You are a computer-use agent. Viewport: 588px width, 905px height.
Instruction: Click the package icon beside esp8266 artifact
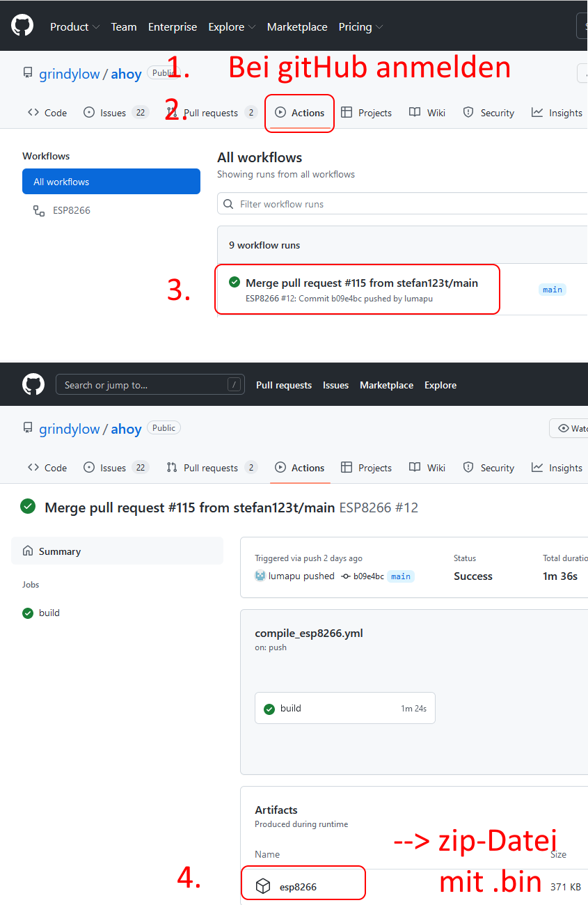pos(263,886)
